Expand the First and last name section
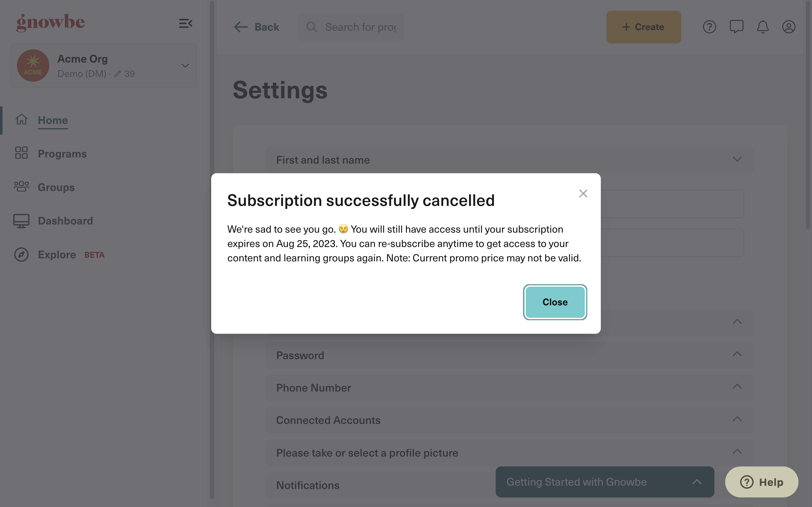The width and height of the screenshot is (812, 507). [x=510, y=160]
